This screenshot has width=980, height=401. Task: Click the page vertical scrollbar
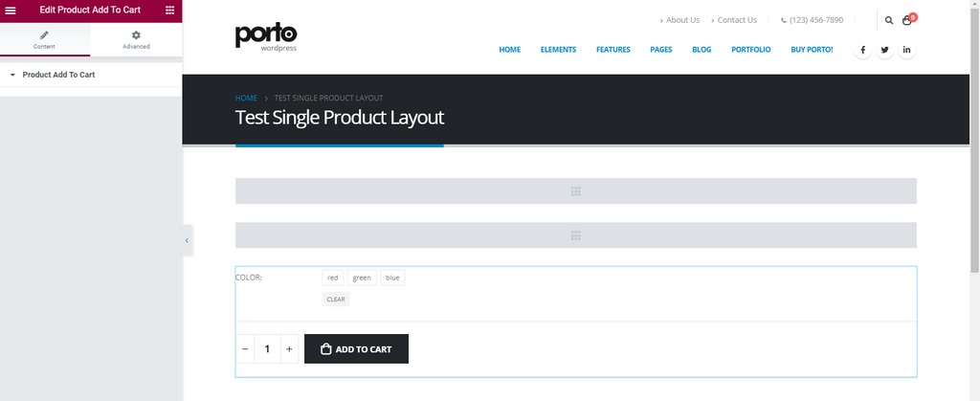(974, 141)
